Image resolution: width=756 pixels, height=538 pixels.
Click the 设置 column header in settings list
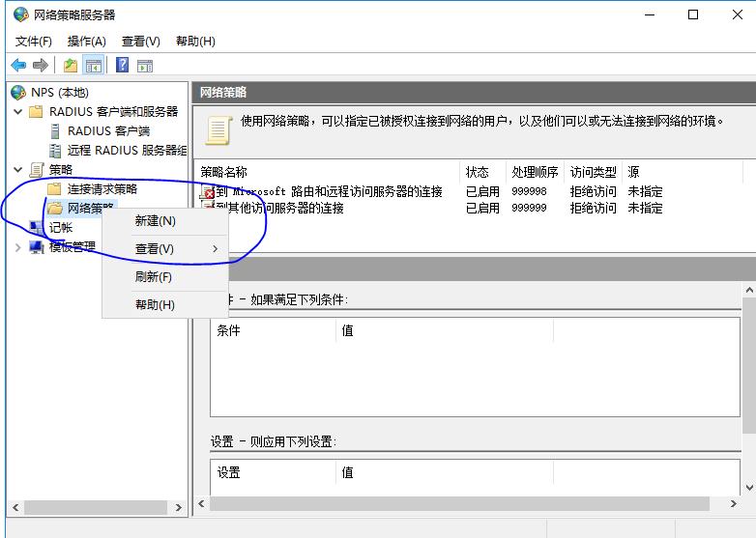coord(273,472)
